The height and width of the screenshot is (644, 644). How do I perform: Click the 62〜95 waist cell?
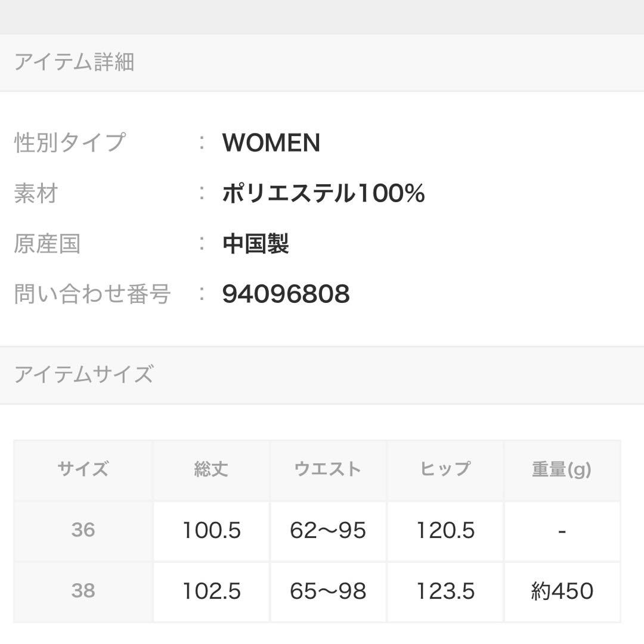pos(328,530)
